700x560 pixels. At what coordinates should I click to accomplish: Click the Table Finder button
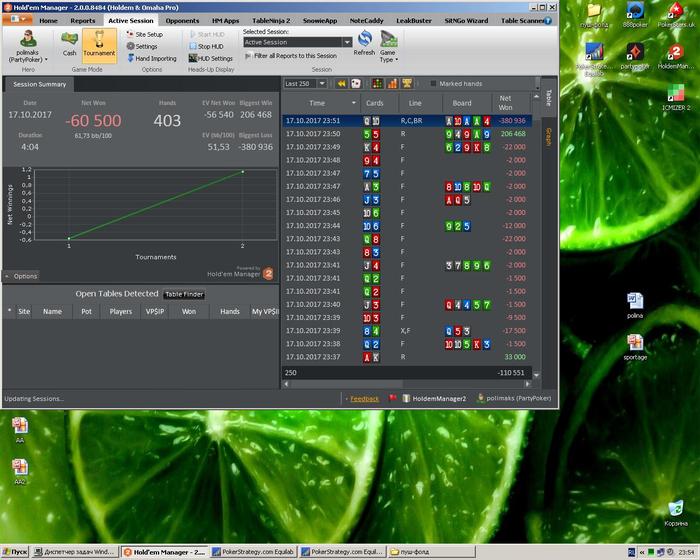[184, 294]
